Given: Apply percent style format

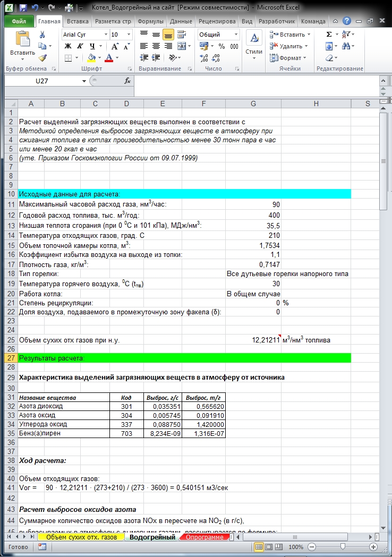Looking at the screenshot, I should [222, 46].
